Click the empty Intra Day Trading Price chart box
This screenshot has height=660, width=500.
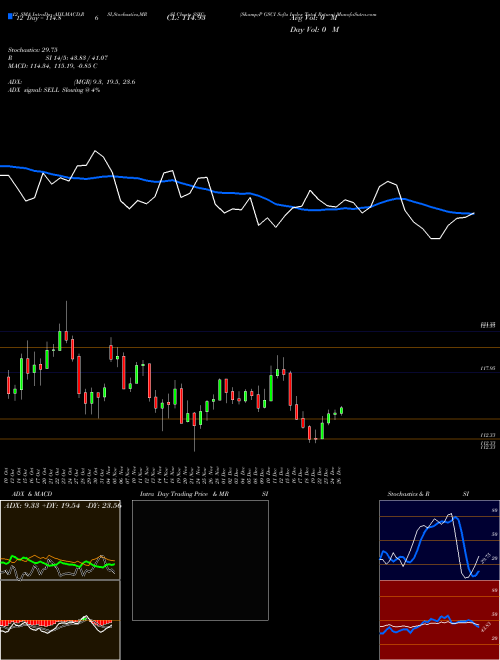pos(200,560)
